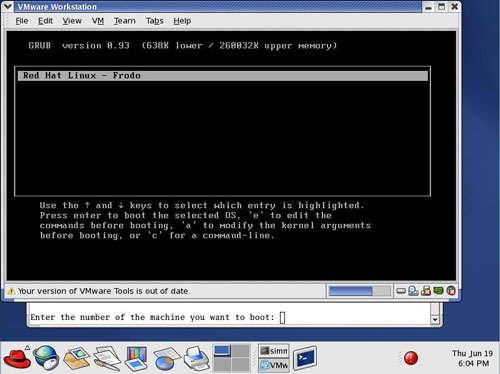Click the 'Enter the number of the machine' prompt line

click(x=152, y=317)
